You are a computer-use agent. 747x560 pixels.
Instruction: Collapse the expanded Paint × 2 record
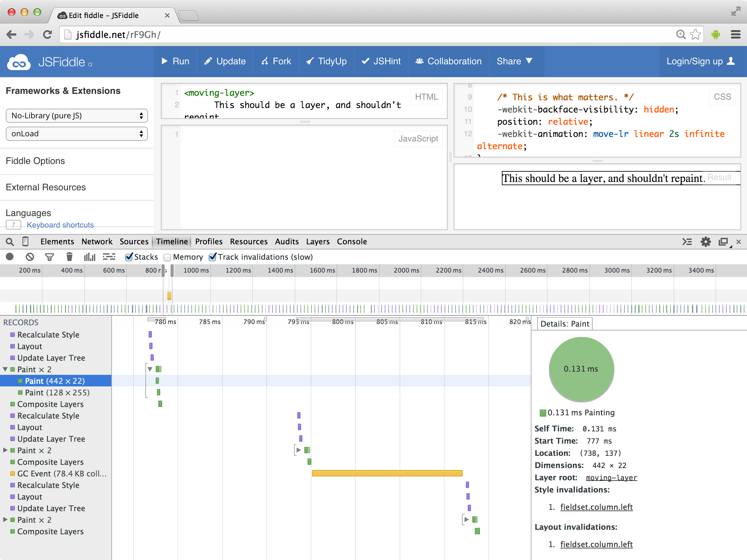[x=5, y=369]
